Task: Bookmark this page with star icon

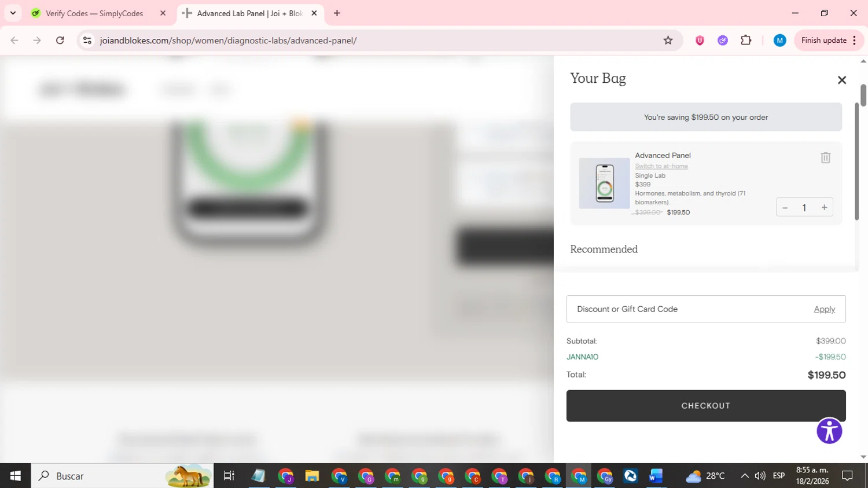Action: pyautogui.click(x=668, y=41)
